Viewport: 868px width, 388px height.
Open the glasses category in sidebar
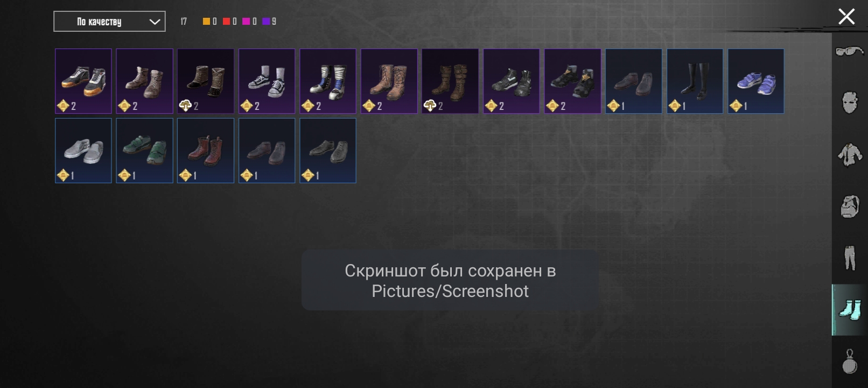[x=850, y=52]
